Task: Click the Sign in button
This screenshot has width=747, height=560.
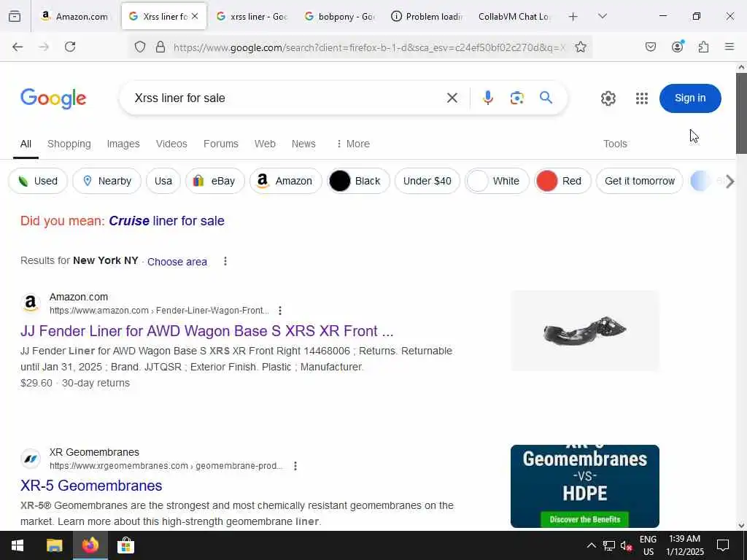Action: click(690, 98)
